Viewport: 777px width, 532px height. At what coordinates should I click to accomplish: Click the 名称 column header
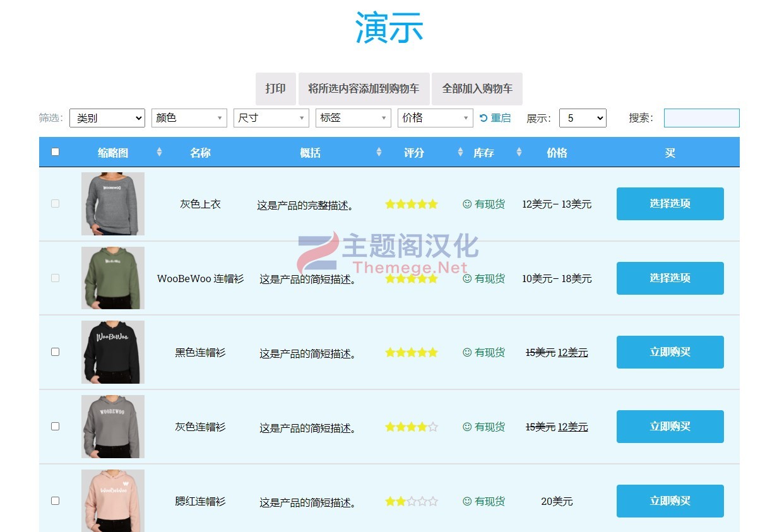(x=200, y=153)
